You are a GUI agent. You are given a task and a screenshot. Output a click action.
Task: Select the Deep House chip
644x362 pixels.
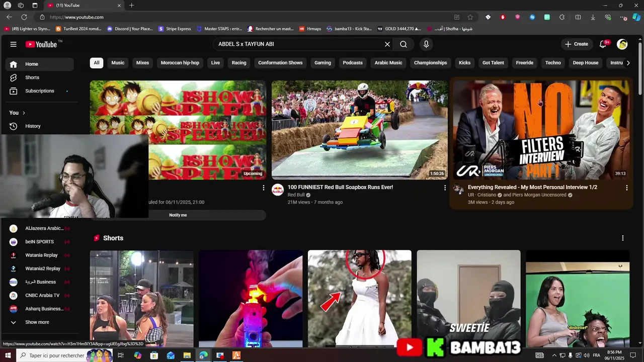click(586, 63)
